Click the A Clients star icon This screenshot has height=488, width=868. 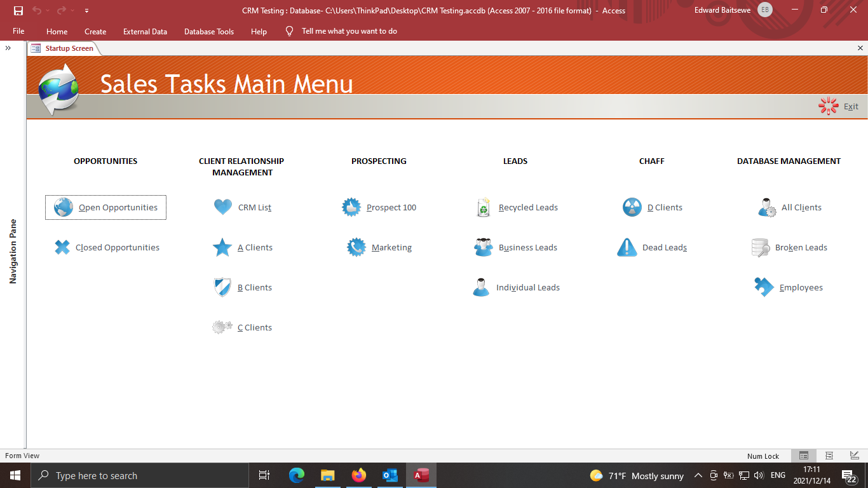tap(223, 247)
